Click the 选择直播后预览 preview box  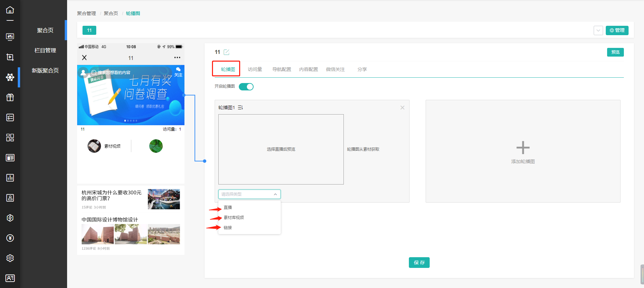pyautogui.click(x=281, y=149)
